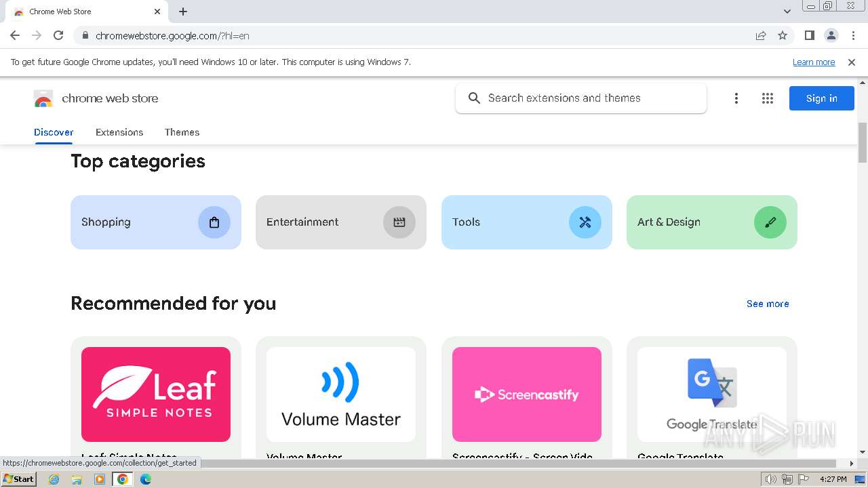Open the Learn more link
The image size is (868, 488).
pos(814,62)
